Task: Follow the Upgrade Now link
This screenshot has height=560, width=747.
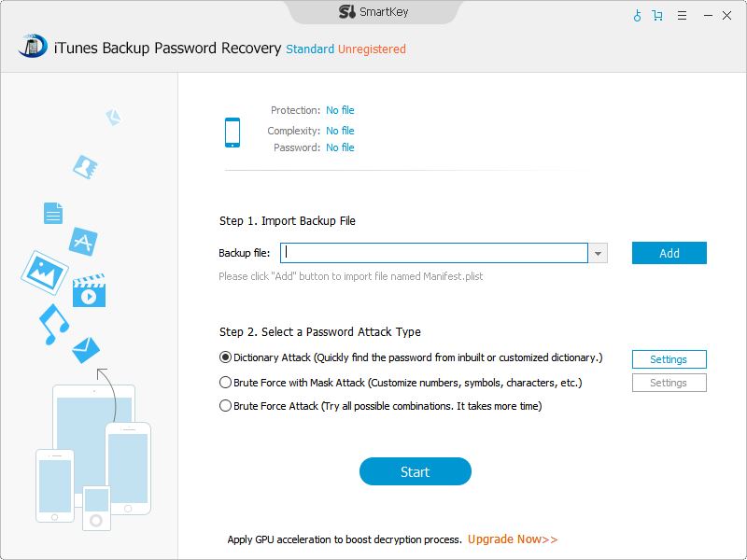Action: tap(513, 539)
